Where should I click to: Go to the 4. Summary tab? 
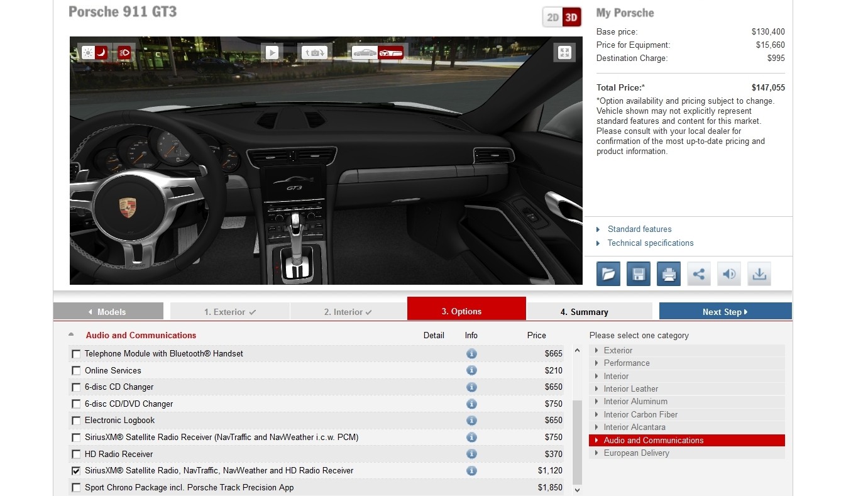589,311
